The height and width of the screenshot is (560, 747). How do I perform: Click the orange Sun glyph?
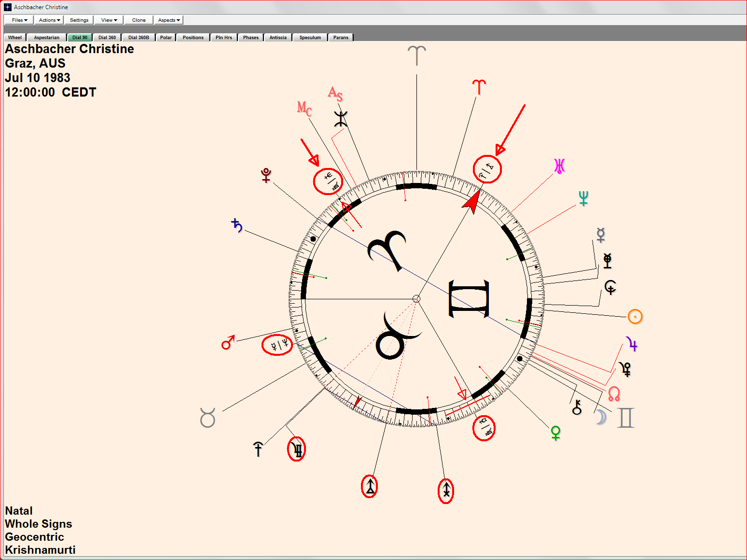click(x=635, y=317)
